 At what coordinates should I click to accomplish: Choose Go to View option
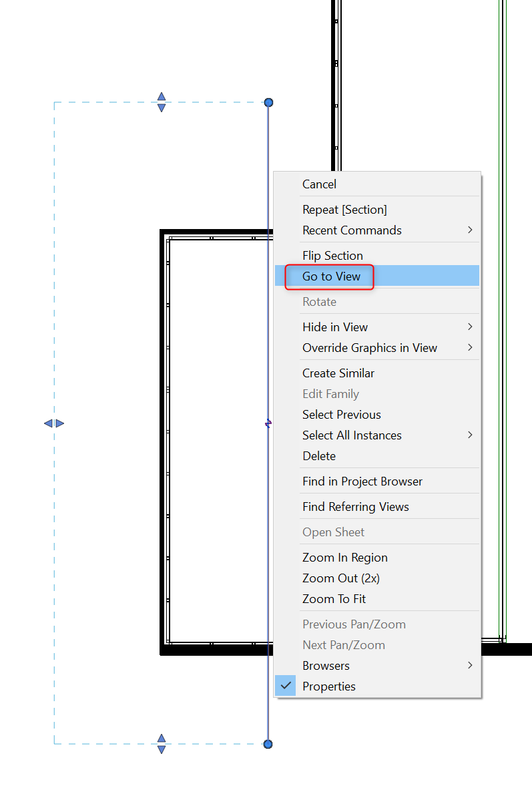pos(376,276)
